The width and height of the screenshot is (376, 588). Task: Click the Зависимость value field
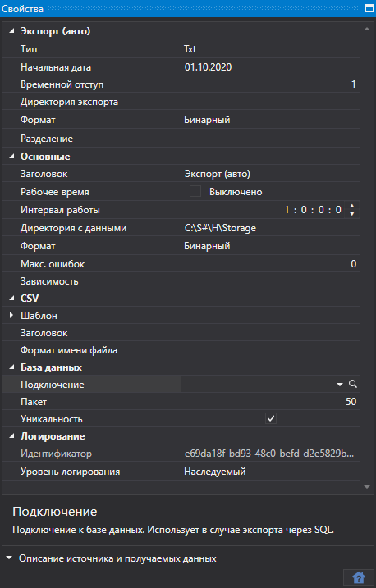(x=270, y=280)
